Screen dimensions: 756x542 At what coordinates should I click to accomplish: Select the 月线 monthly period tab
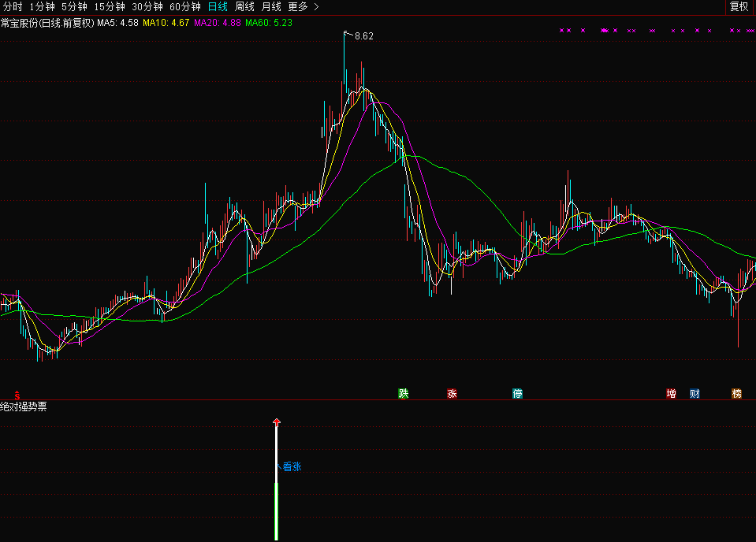[x=271, y=6]
